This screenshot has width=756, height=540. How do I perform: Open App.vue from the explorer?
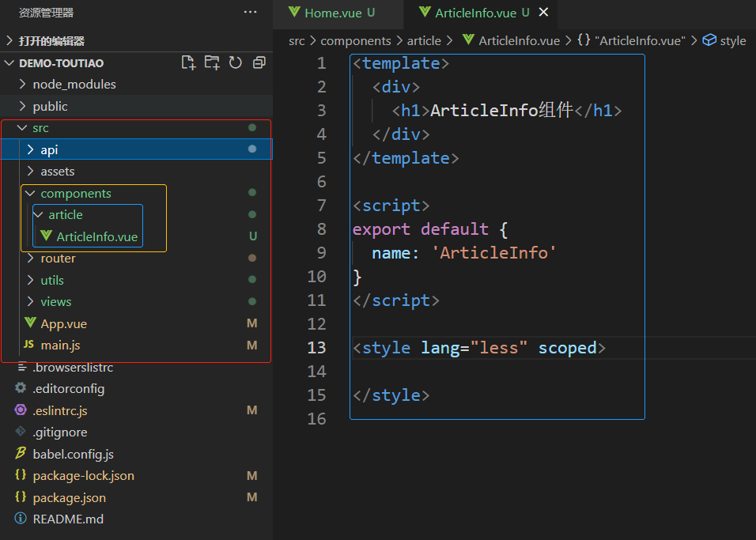63,323
